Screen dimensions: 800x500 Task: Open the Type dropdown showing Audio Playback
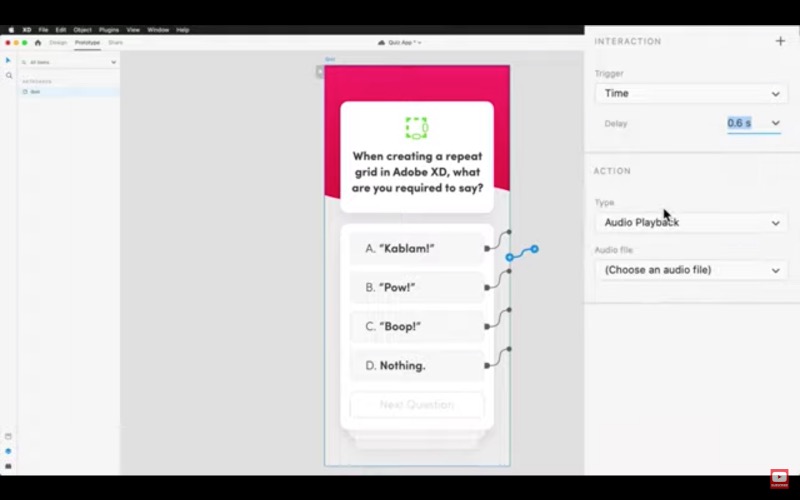[691, 222]
